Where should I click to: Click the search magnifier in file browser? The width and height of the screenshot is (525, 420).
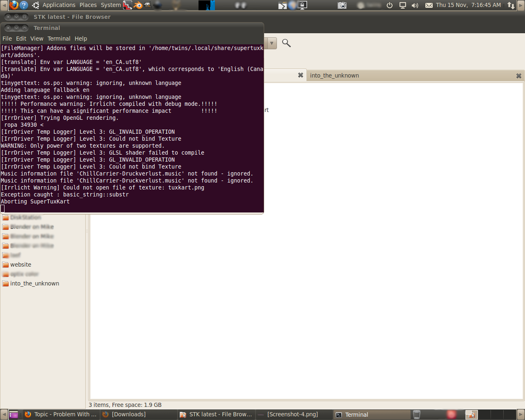[x=286, y=43]
